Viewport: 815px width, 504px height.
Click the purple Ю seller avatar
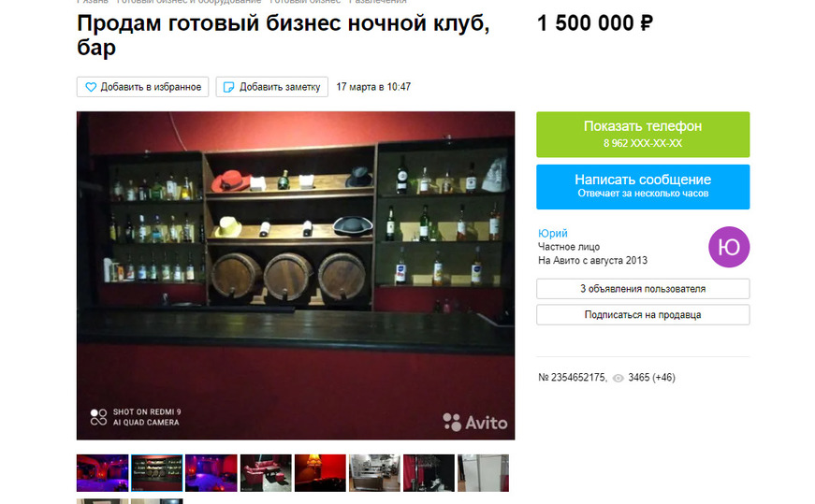(729, 247)
